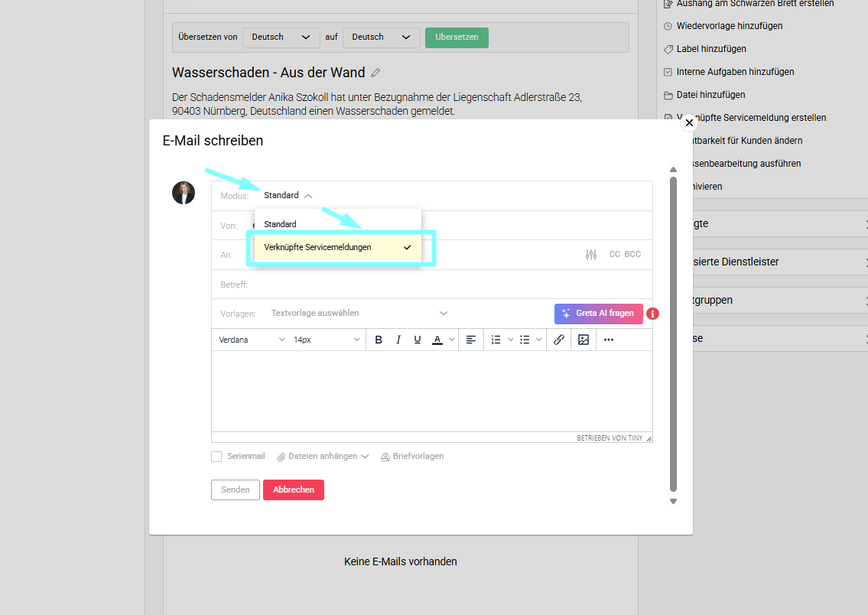This screenshot has width=868, height=615.
Task: Click the align text icon
Action: [471, 340]
